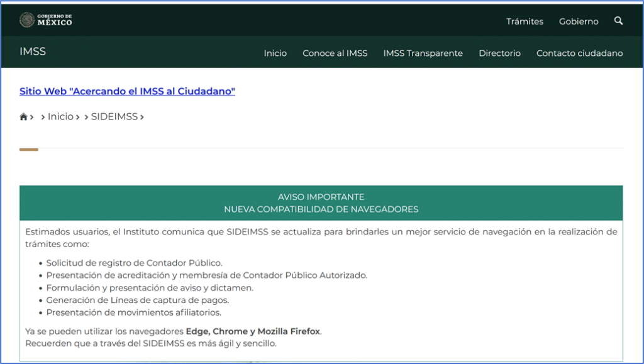Click "Recuerden que a través del SIDEIMSS" sentence
644x364 pixels.
click(x=151, y=343)
